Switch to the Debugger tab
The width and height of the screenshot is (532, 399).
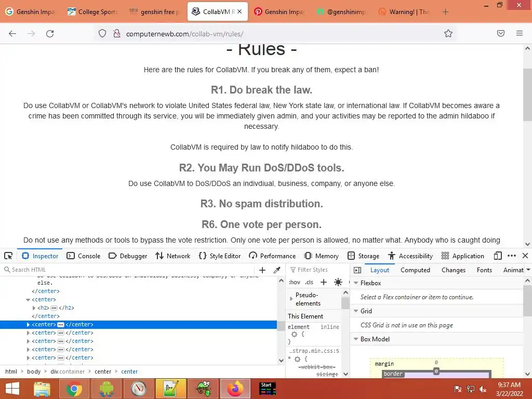coord(128,256)
